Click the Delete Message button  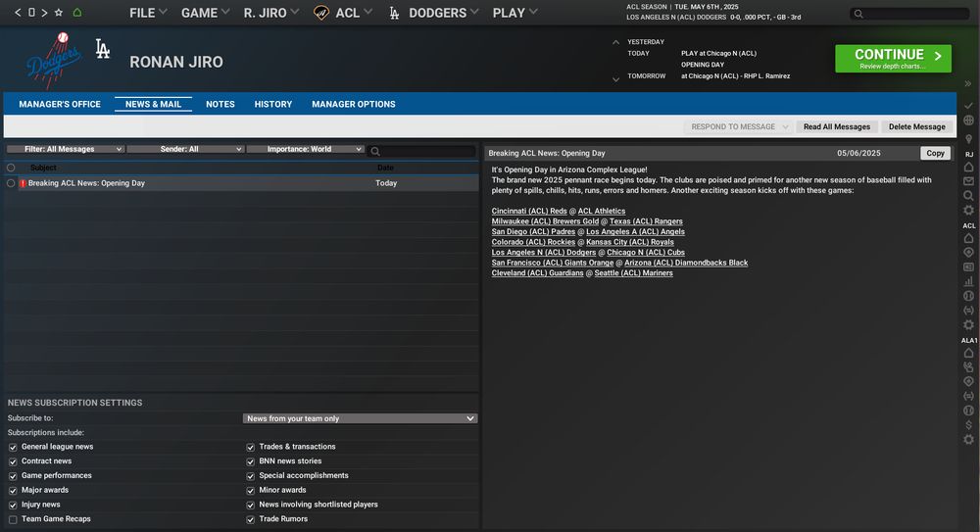pos(917,127)
